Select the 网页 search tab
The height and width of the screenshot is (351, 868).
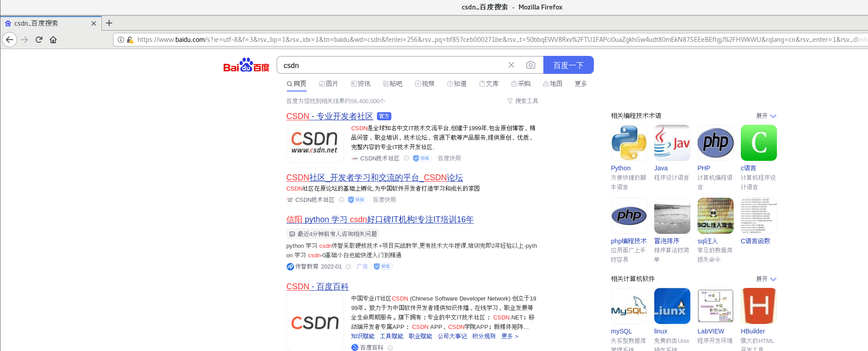click(x=296, y=84)
